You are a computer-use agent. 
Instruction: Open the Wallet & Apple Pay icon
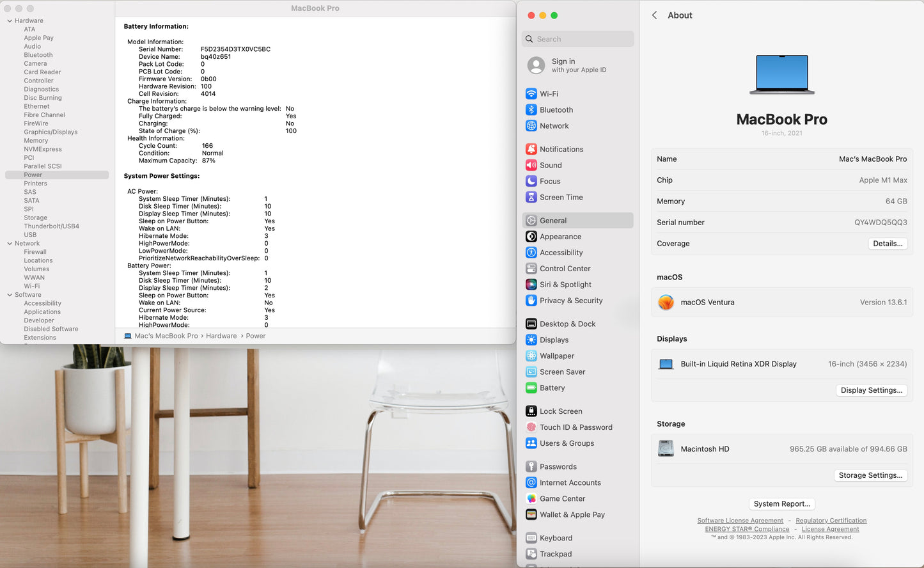point(531,514)
